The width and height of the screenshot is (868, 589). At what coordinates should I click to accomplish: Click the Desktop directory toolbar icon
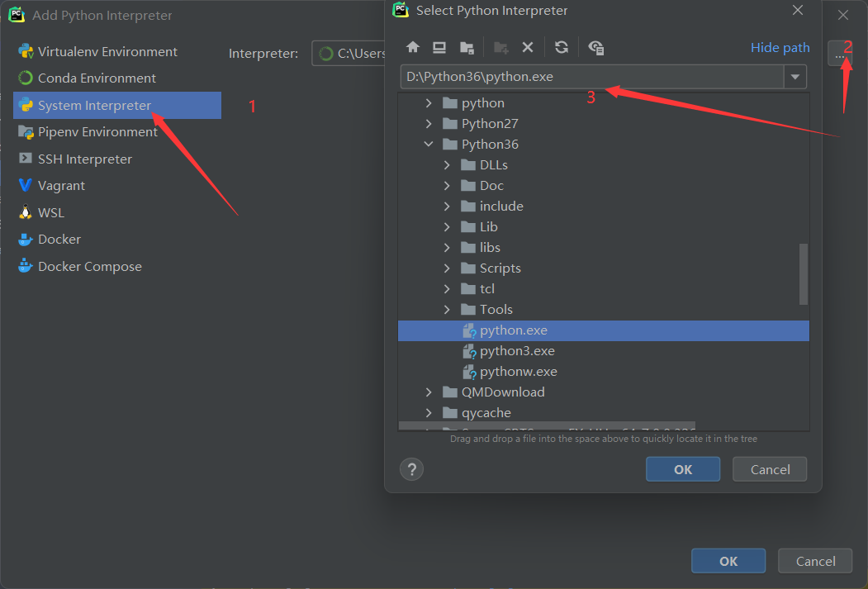(x=439, y=48)
